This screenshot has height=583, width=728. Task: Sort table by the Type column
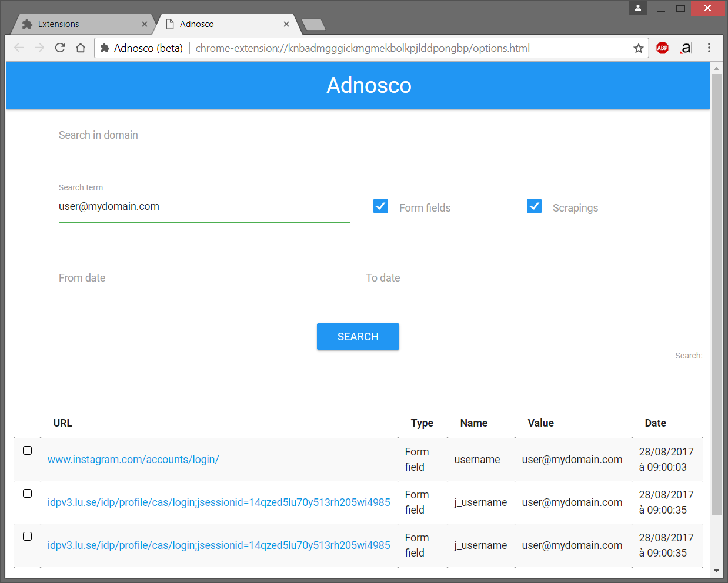[422, 423]
